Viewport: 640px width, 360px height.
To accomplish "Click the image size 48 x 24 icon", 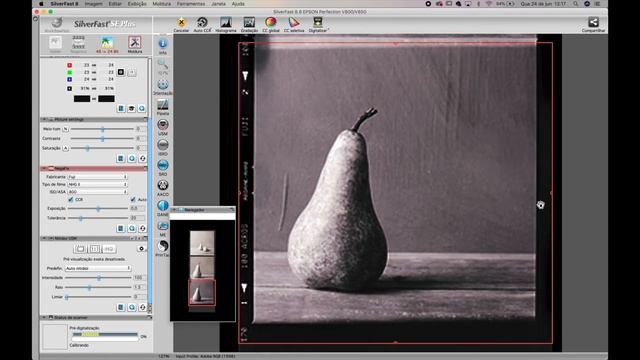I will [107, 44].
